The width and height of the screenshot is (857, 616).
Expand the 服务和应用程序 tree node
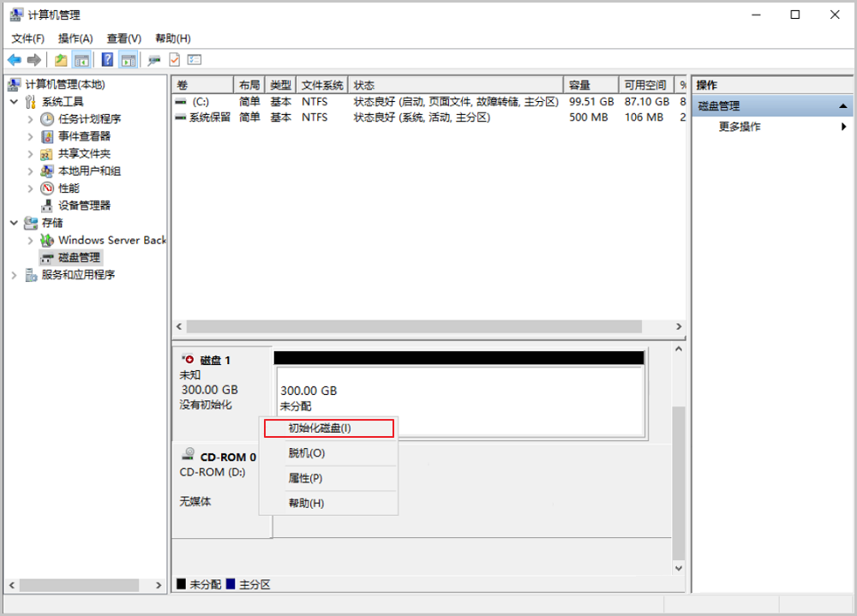15,275
